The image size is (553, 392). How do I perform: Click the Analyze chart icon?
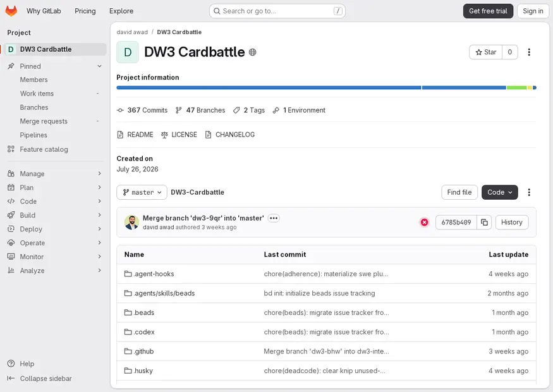11,270
